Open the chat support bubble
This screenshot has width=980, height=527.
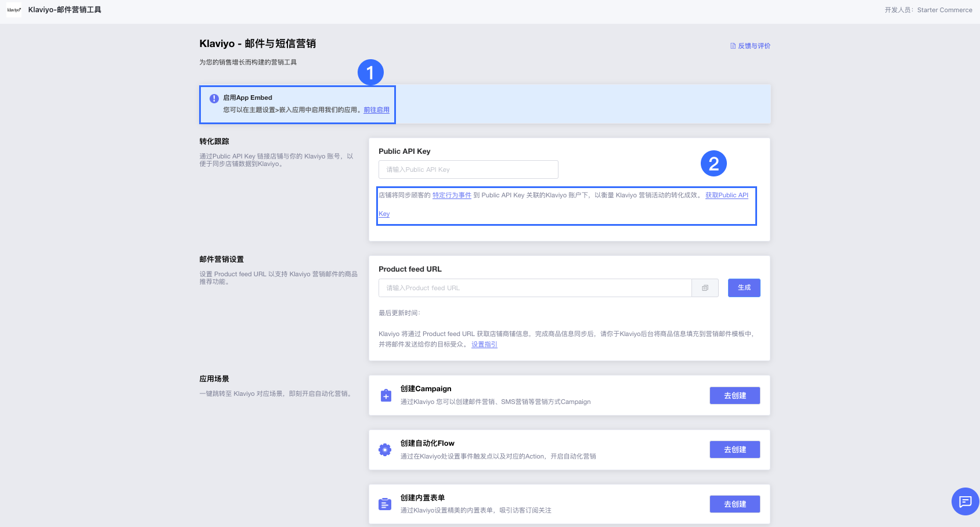965,501
